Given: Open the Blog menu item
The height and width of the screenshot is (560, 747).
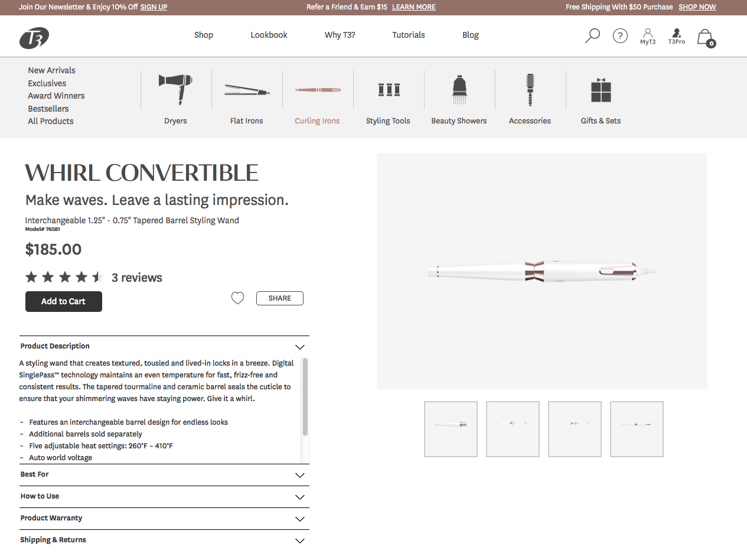Looking at the screenshot, I should click(x=471, y=35).
